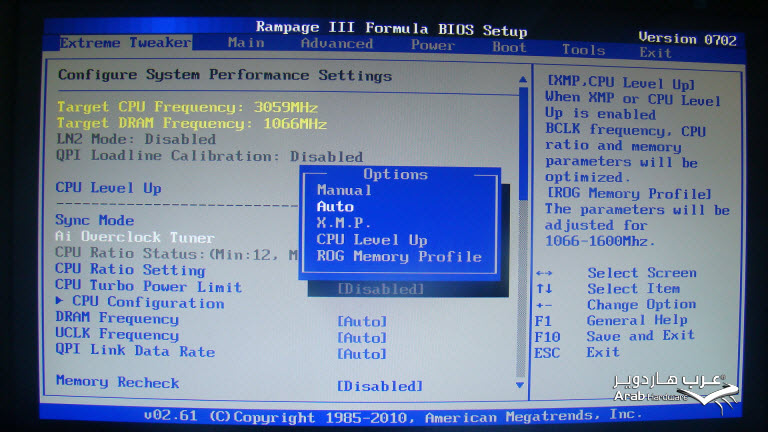
Task: Click the ESC Exit hint
Action: click(577, 353)
